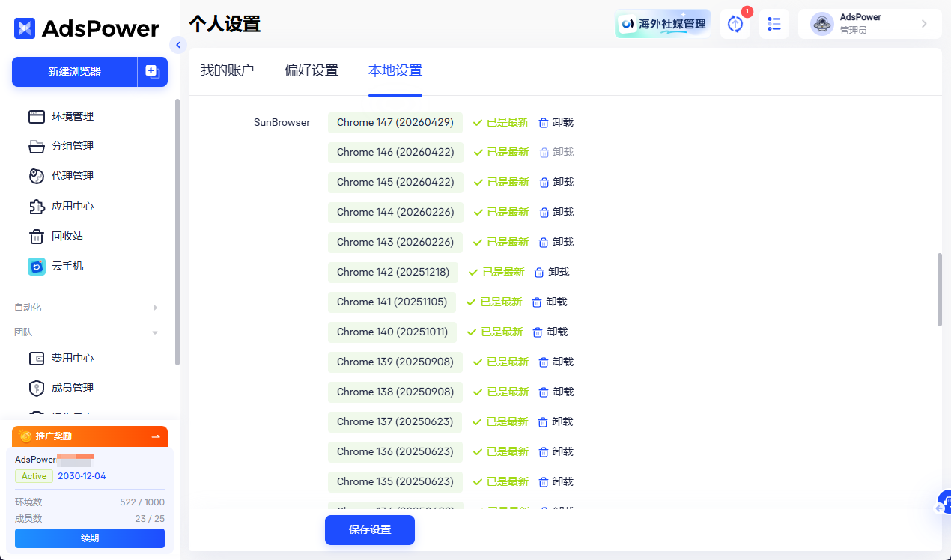Open the task list icon in header

tap(774, 24)
